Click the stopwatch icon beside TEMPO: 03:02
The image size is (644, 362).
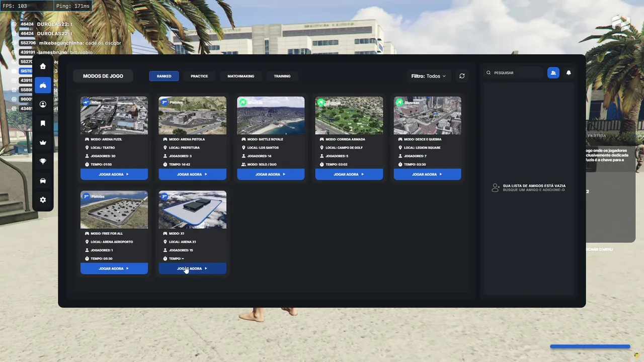322,164
